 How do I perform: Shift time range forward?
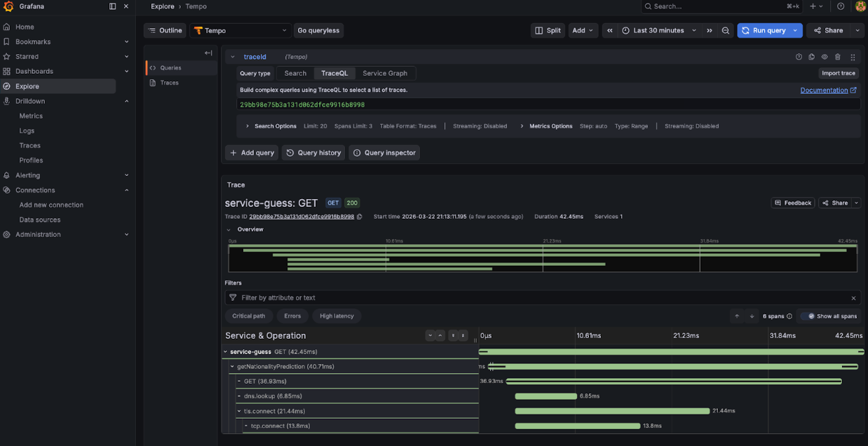710,30
